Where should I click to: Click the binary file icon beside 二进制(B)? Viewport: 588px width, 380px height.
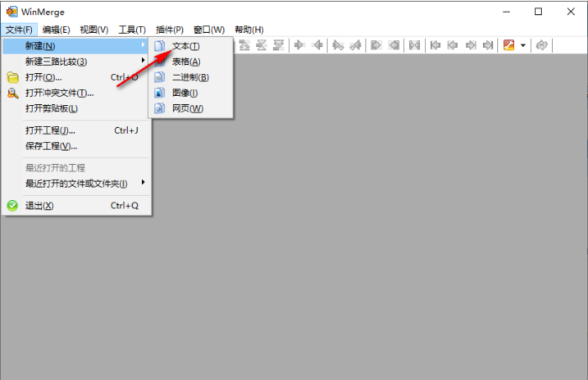click(160, 77)
